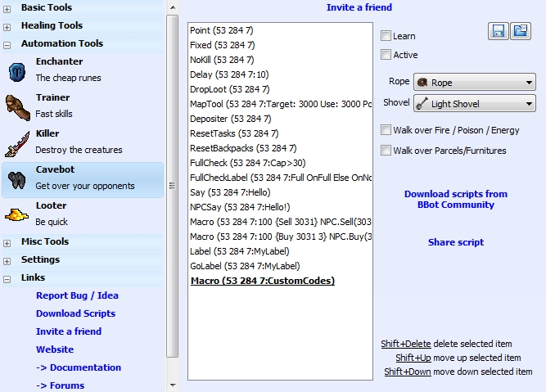Screen dimensions: 546x392
Task: Click the save script floppy icon
Action: (498, 31)
